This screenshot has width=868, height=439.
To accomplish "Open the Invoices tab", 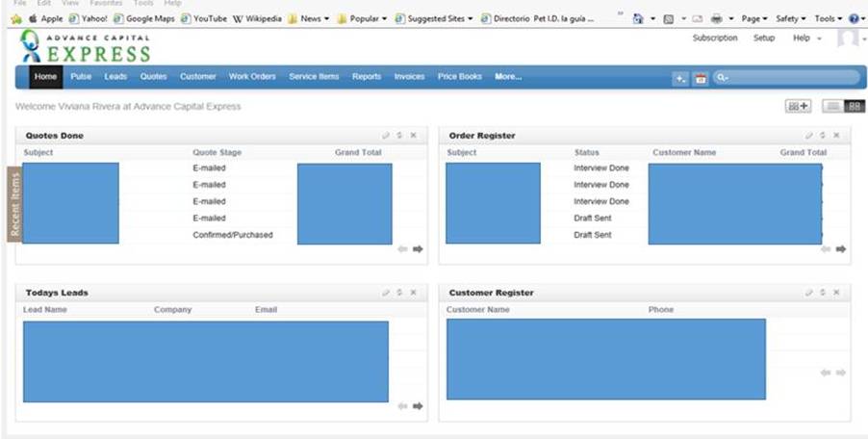I will [x=409, y=77].
